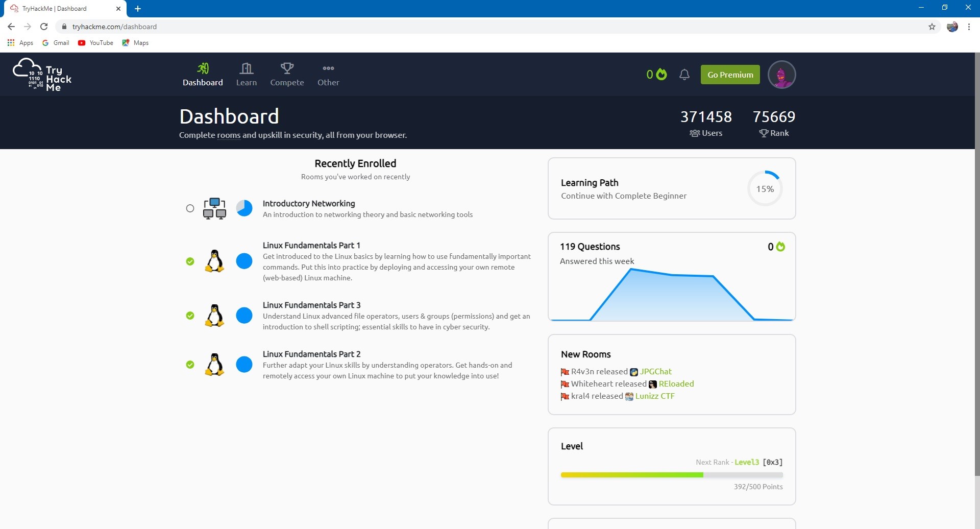Viewport: 980px width, 529px height.
Task: Click Linux Fundamentals Part 2 green checkmark
Action: (x=190, y=365)
